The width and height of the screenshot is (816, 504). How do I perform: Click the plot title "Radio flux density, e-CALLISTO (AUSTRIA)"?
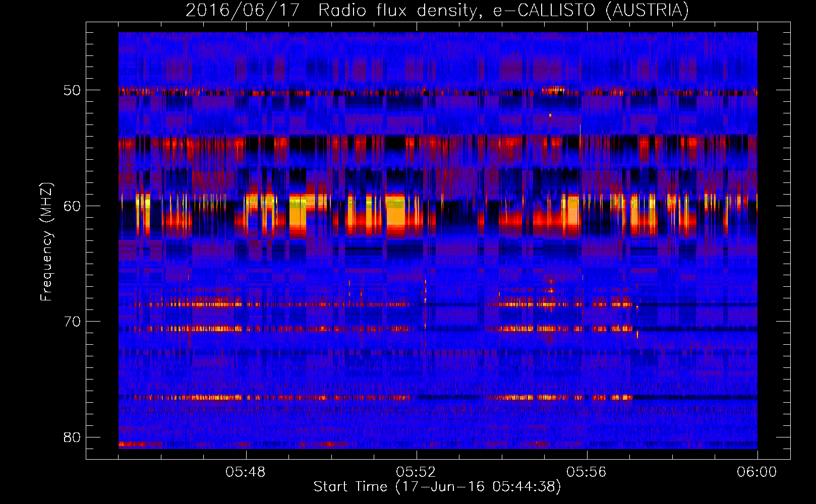pyautogui.click(x=503, y=10)
